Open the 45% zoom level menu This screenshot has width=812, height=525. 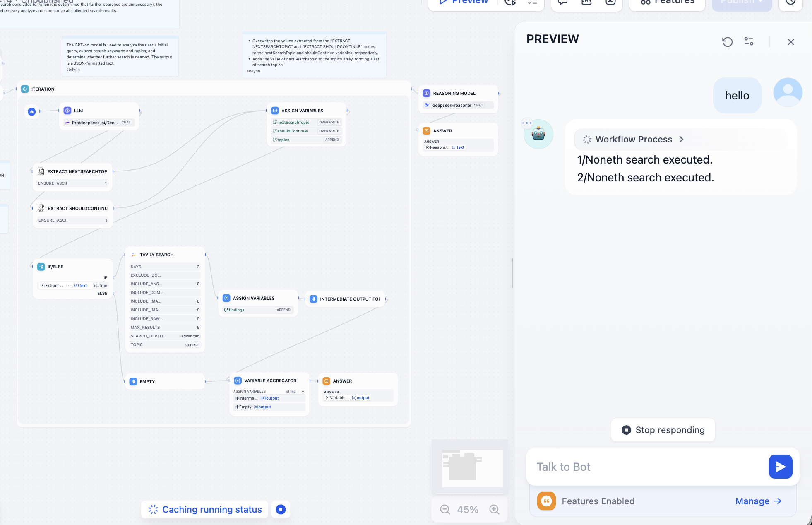(x=468, y=509)
